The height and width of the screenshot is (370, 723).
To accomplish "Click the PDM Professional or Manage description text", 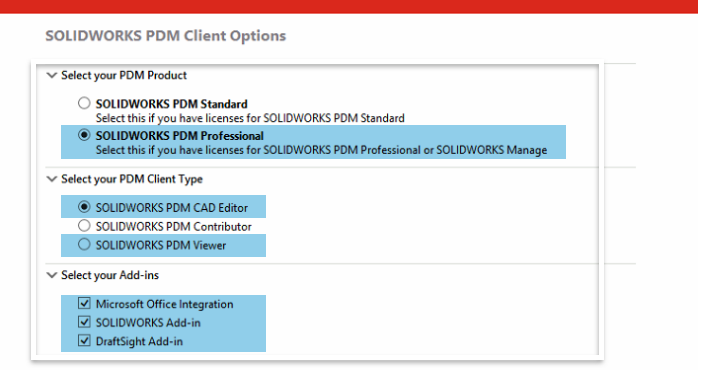I will (x=321, y=150).
